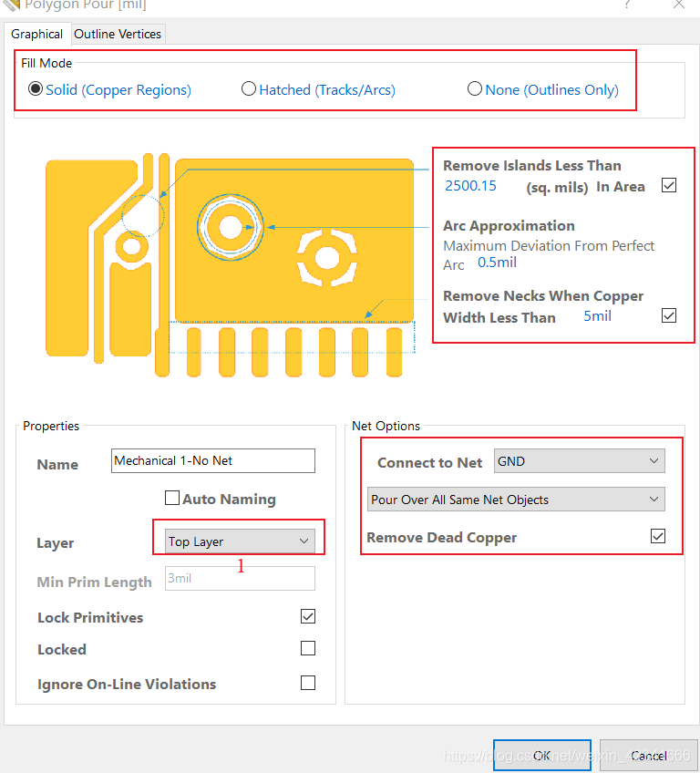This screenshot has height=773, width=700.
Task: Select Solid (Copper Regions) fill mode
Action: [36, 89]
